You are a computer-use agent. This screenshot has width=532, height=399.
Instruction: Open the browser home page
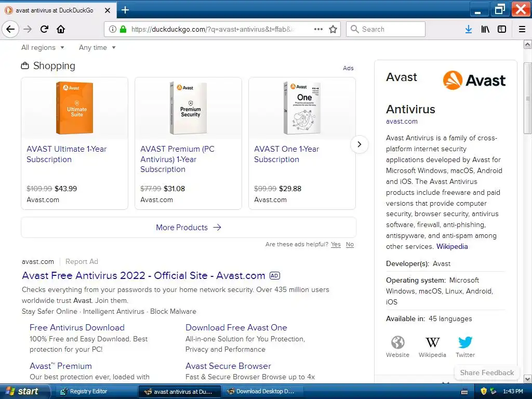pos(61,29)
